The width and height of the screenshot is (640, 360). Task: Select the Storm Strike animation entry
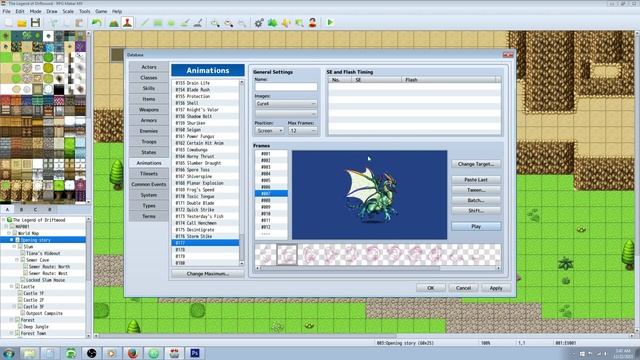[205, 236]
